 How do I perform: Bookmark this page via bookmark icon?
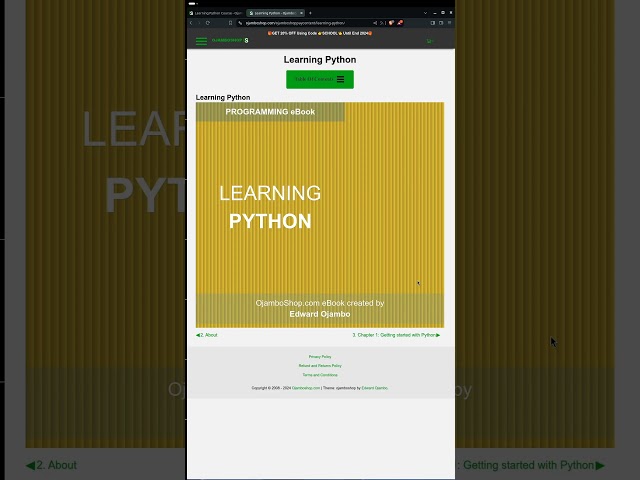click(230, 23)
